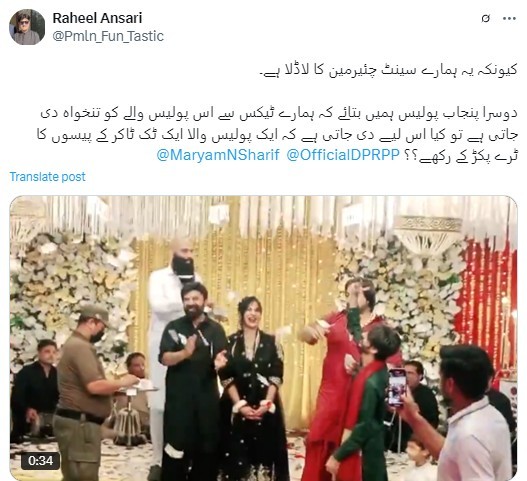Click the red curtain in the video
The height and width of the screenshot is (481, 527).
tap(487, 303)
